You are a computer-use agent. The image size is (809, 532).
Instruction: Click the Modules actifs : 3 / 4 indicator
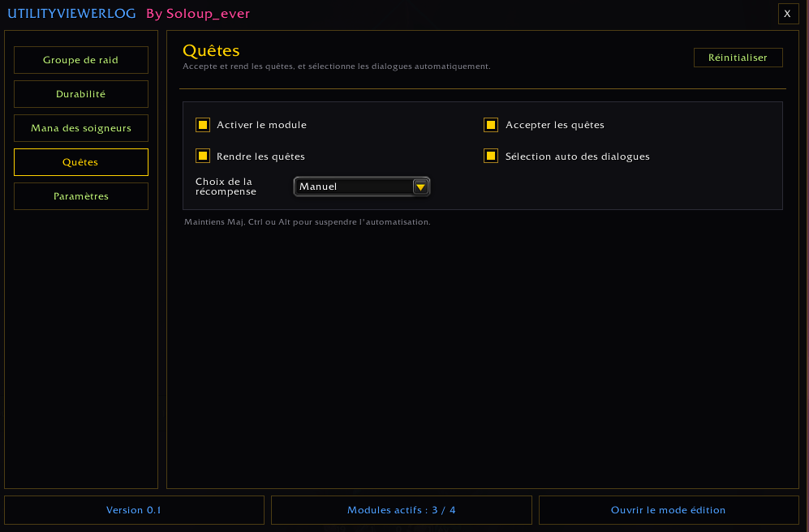(402, 510)
